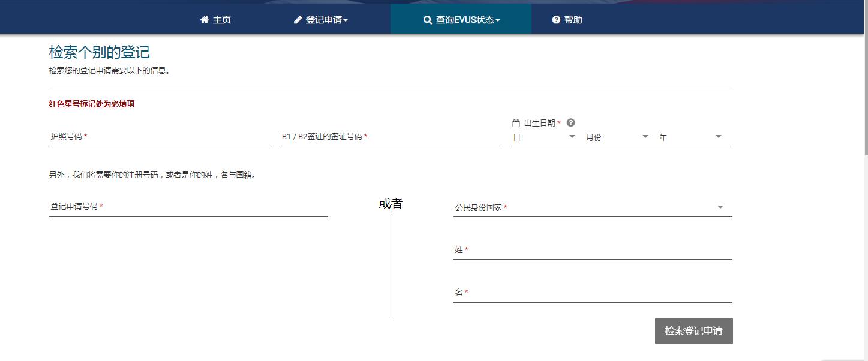Click the 检索登记申请 search button

click(693, 330)
